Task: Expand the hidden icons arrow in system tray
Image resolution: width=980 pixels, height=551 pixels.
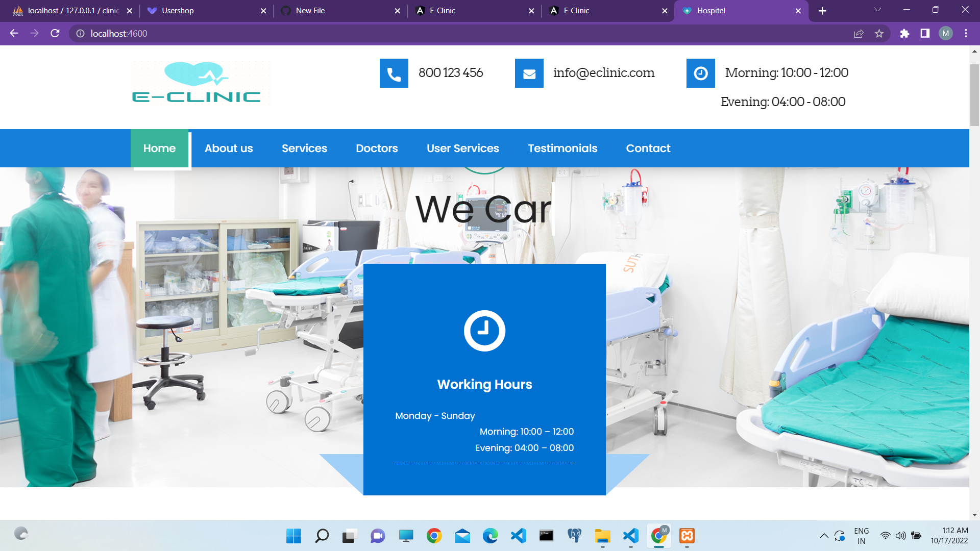Action: click(823, 536)
